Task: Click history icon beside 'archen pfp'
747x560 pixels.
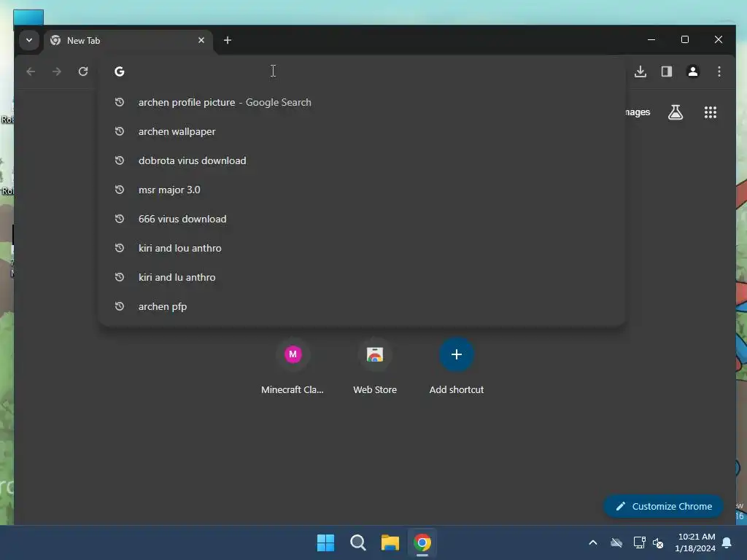Action: click(x=120, y=306)
